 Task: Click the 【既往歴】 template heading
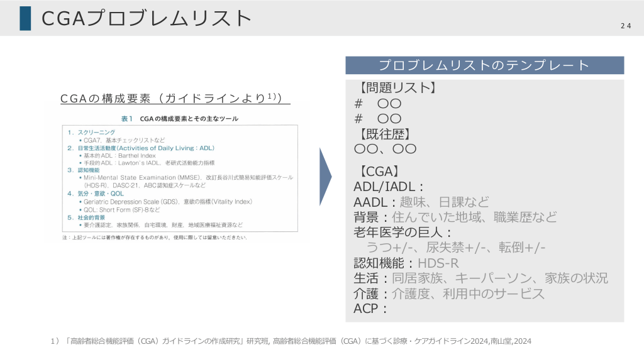pos(386,133)
